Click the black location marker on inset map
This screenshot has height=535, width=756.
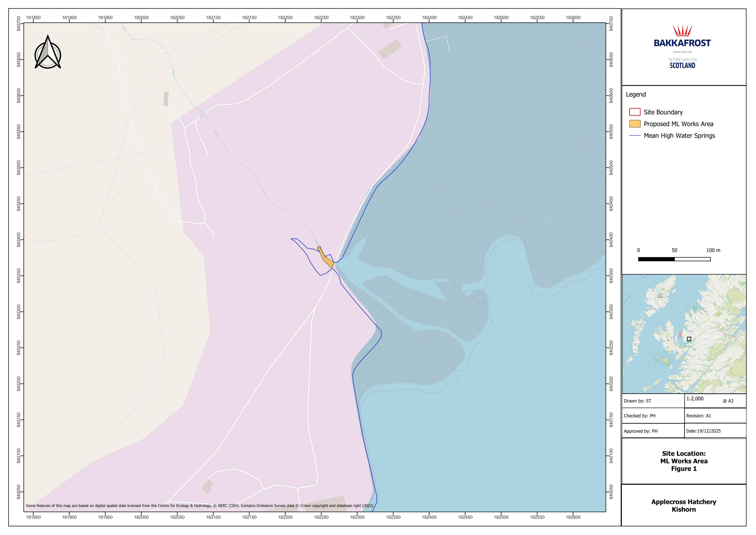click(x=689, y=339)
